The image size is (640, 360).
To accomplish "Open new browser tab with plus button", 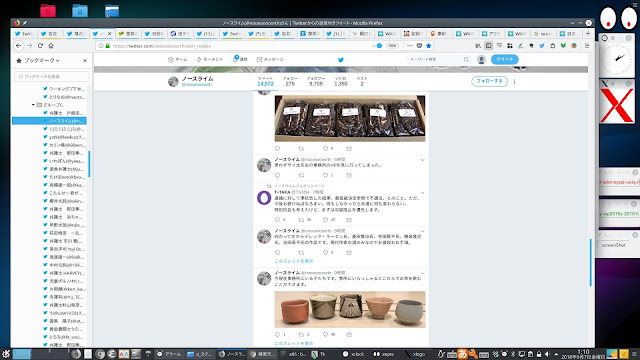I will click(588, 33).
